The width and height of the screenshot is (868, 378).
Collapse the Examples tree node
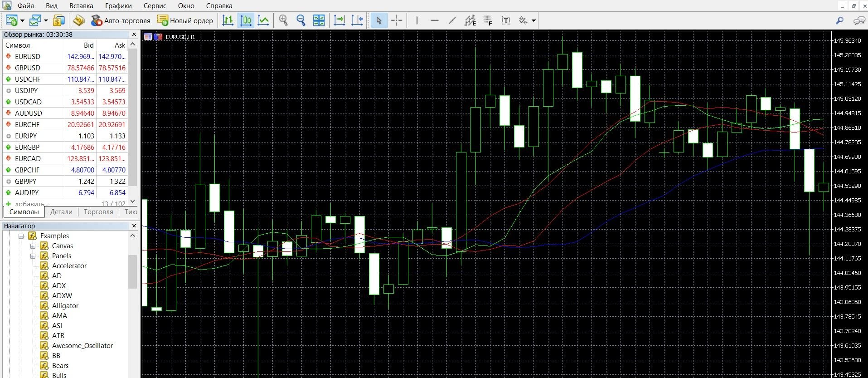click(x=21, y=236)
